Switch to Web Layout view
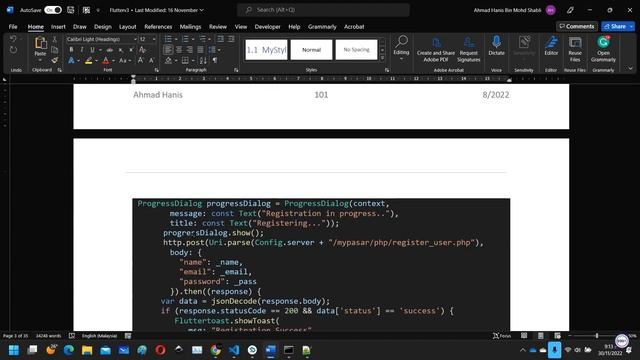This screenshot has height=360, width=640. click(557, 336)
